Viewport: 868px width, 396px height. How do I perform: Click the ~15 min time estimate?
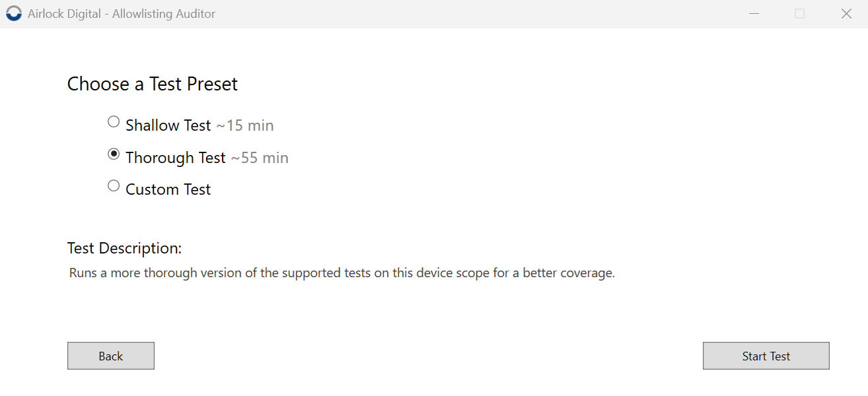(245, 125)
